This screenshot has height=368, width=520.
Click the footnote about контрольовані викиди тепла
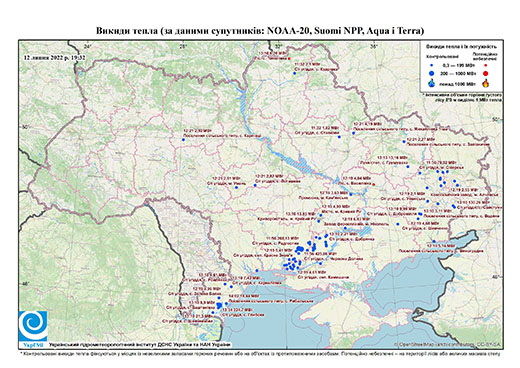(260, 353)
